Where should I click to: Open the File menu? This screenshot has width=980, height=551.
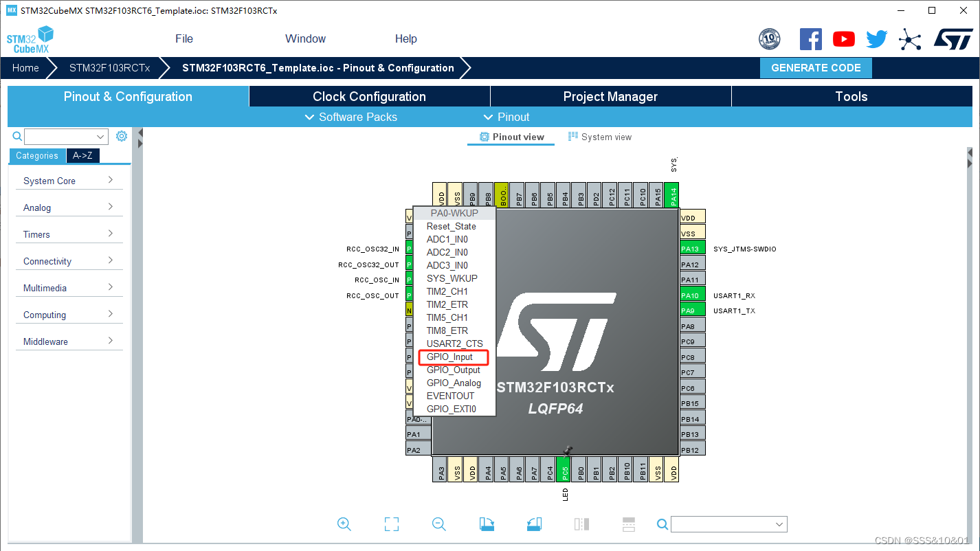[184, 38]
